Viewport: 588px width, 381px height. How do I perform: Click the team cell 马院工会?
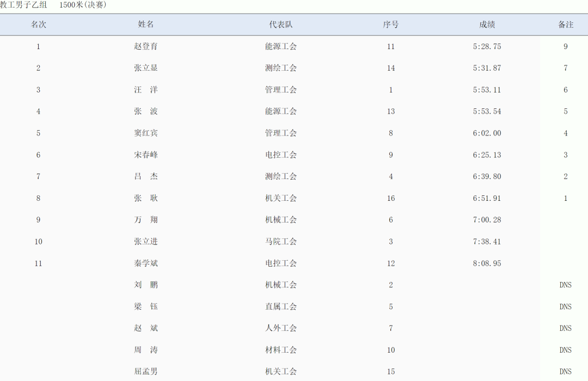pos(281,242)
